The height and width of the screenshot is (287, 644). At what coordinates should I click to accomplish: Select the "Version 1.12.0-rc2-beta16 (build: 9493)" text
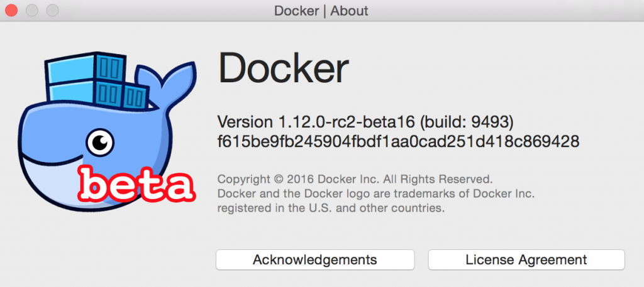[x=365, y=122]
